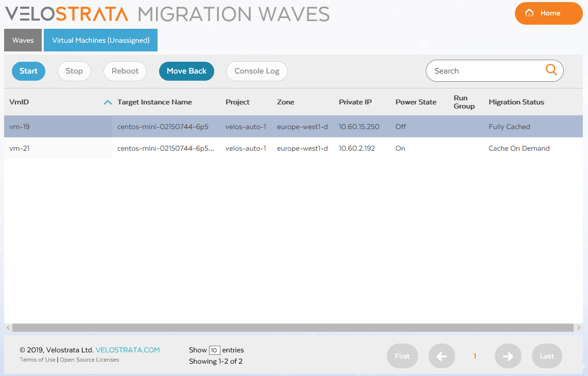Sort the table by Power State column
This screenshot has width=588, height=376.
click(x=416, y=102)
